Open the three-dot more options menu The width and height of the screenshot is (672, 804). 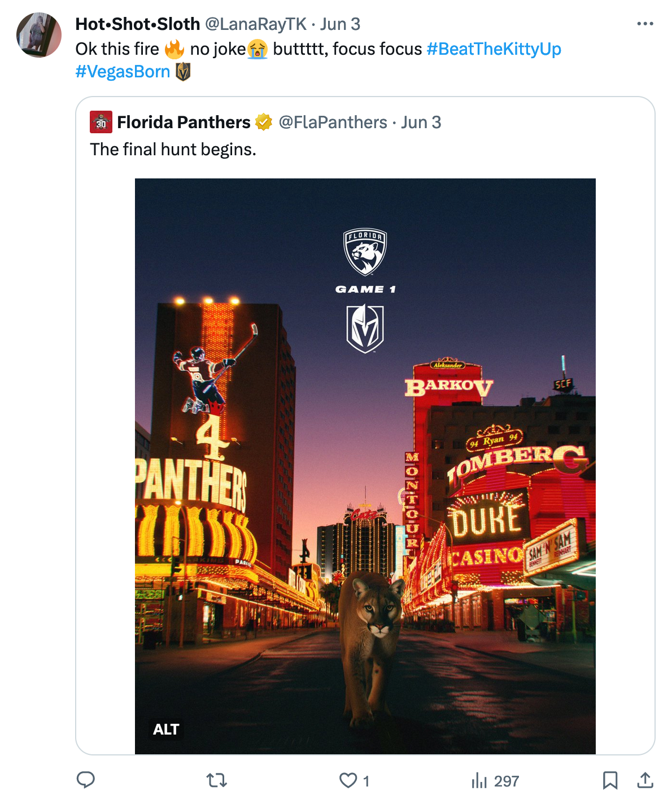tap(645, 24)
